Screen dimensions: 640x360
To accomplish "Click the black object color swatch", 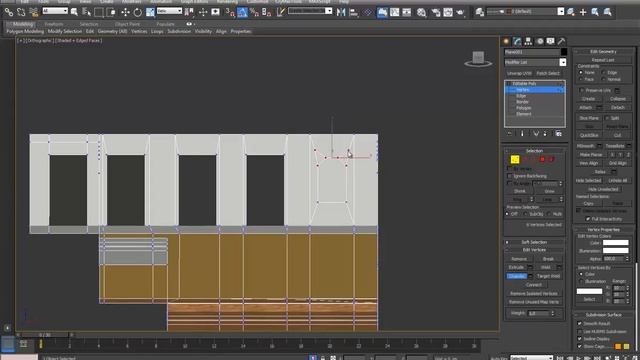I will (x=564, y=52).
